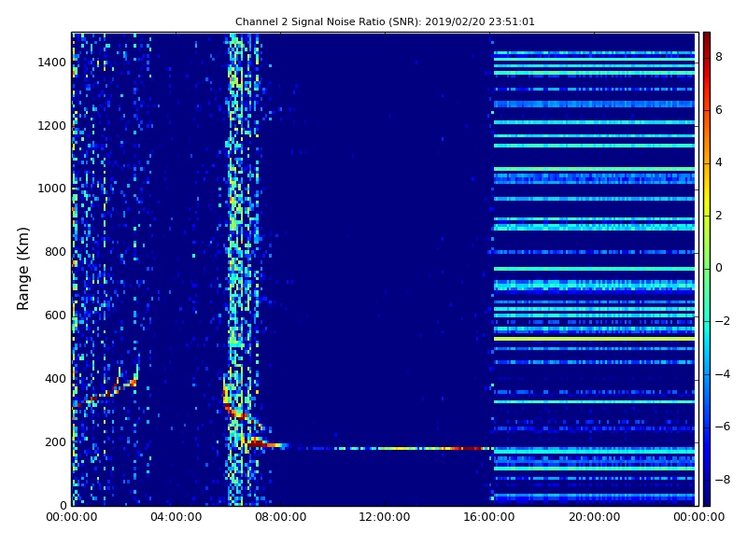Click the 400 range tick label
The image size is (747, 560).
(x=55, y=379)
